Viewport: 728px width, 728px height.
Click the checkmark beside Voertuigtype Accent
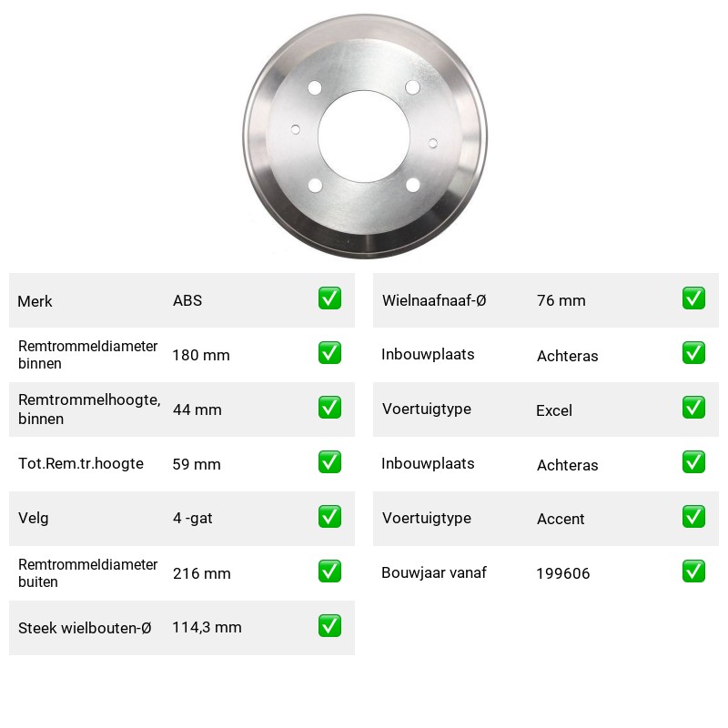coord(693,517)
